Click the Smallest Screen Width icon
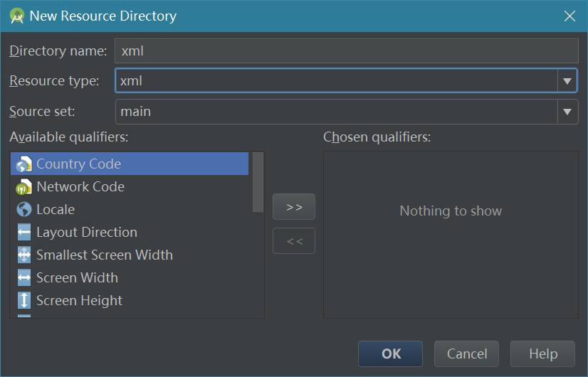588x377 pixels. [24, 255]
